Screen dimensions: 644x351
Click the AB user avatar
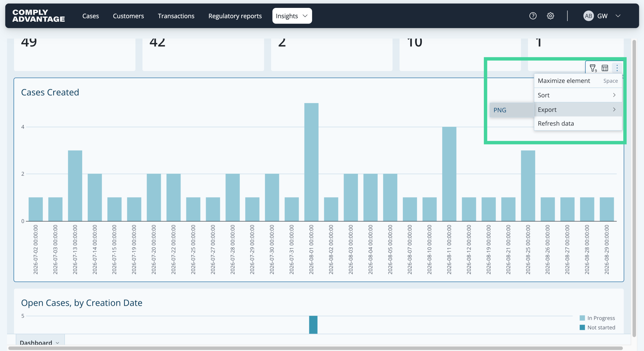(588, 16)
